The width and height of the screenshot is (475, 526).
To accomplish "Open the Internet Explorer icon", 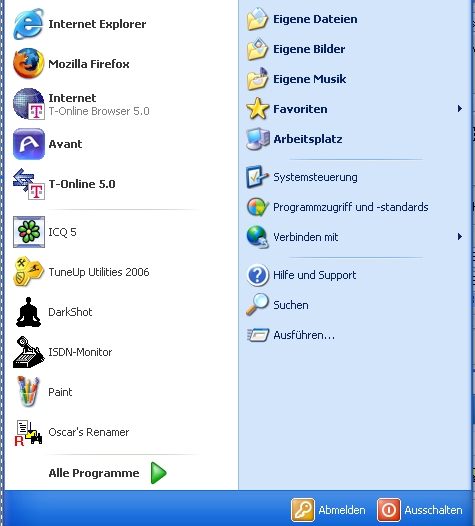I will coord(29,24).
